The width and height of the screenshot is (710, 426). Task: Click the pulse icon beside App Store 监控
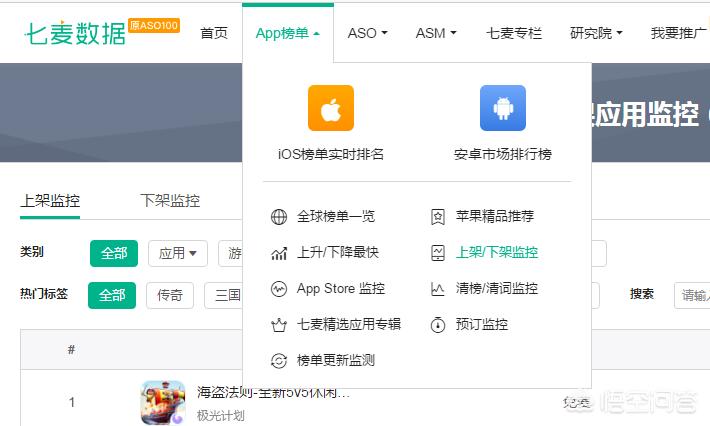[x=279, y=289]
